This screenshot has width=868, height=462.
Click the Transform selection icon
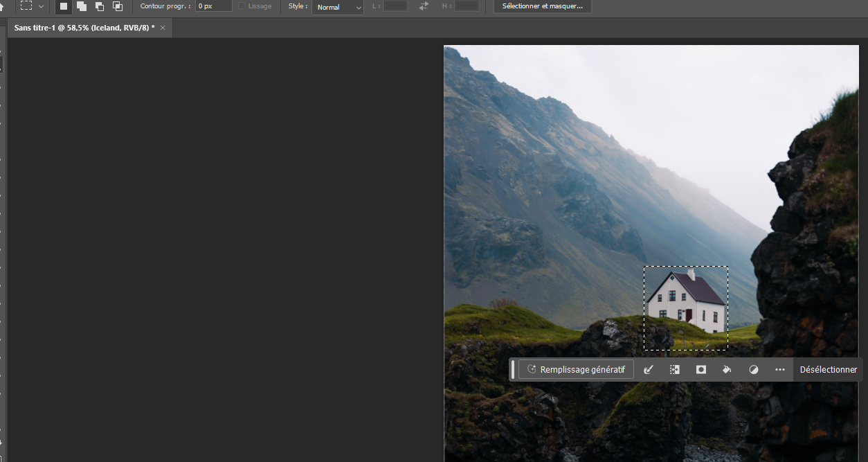[x=675, y=369]
